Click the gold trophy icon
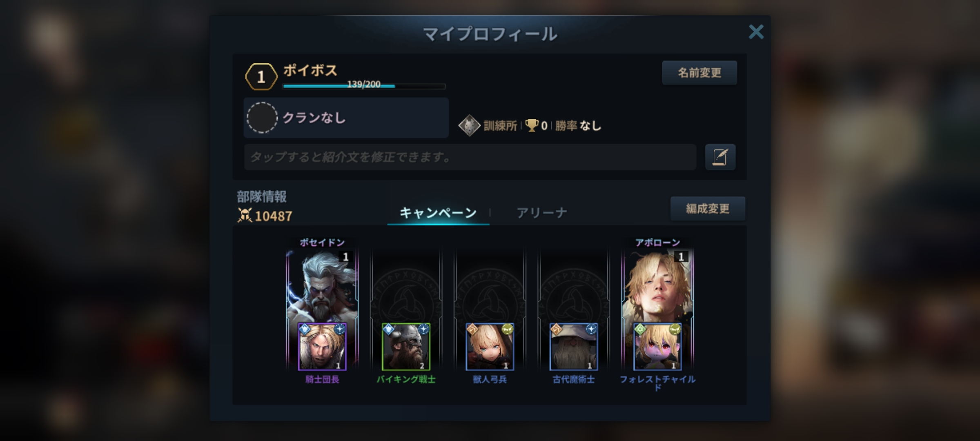The width and height of the screenshot is (980, 441). [x=532, y=125]
